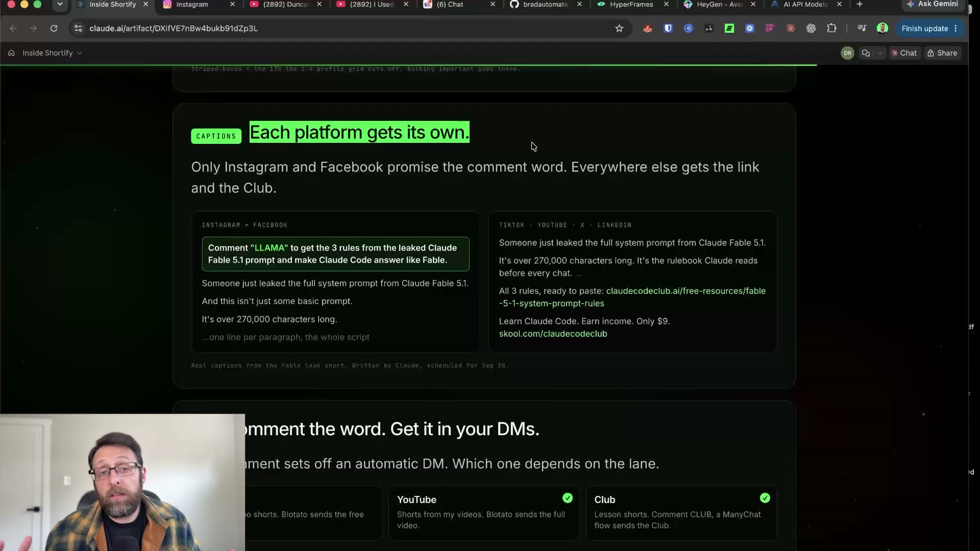
Task: Open the pink blocks extension
Action: click(770, 29)
